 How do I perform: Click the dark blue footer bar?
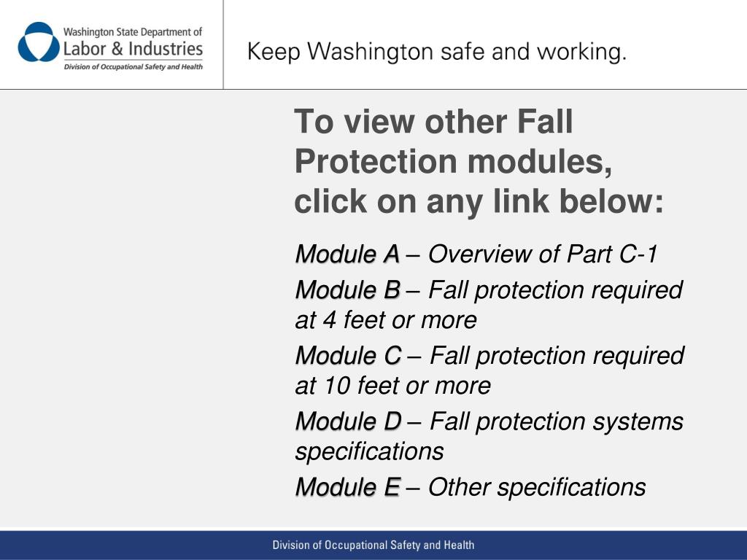(373, 545)
